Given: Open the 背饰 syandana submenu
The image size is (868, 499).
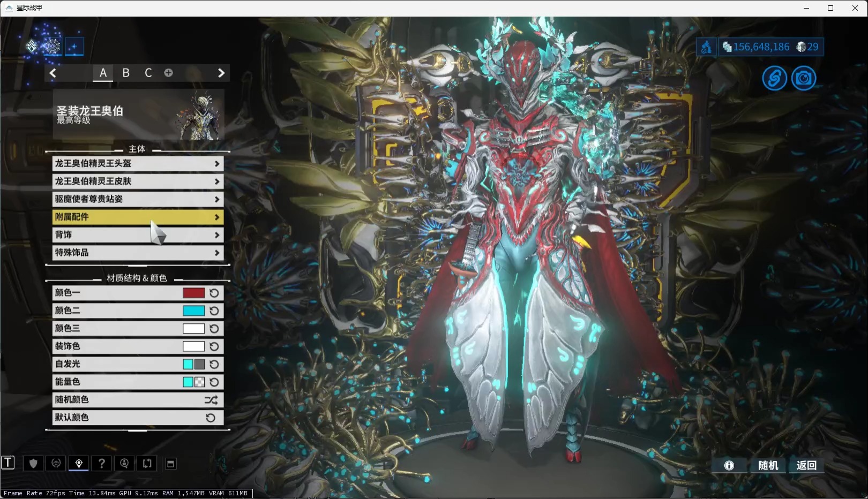Looking at the screenshot, I should pos(138,235).
